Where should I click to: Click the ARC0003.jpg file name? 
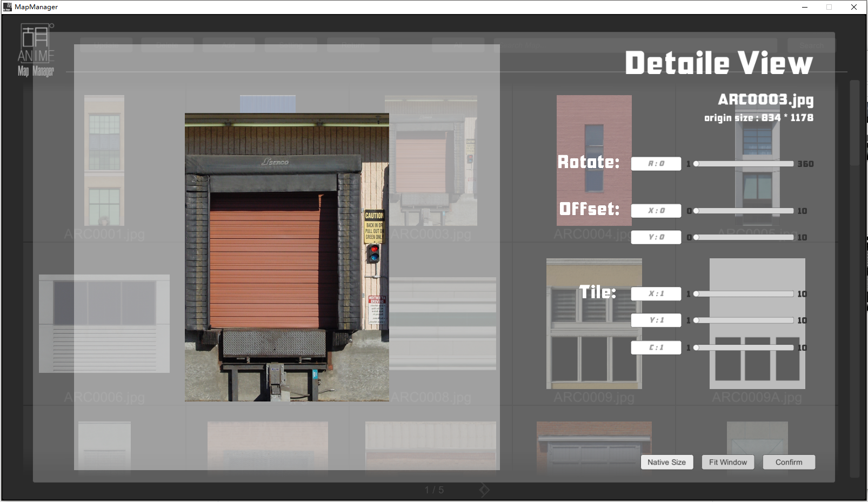(x=766, y=99)
